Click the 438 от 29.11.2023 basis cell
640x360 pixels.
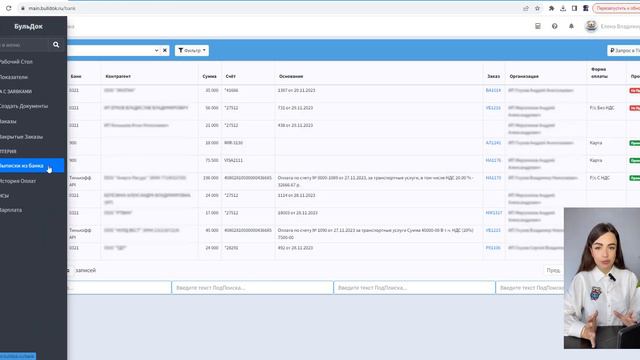click(x=295, y=125)
